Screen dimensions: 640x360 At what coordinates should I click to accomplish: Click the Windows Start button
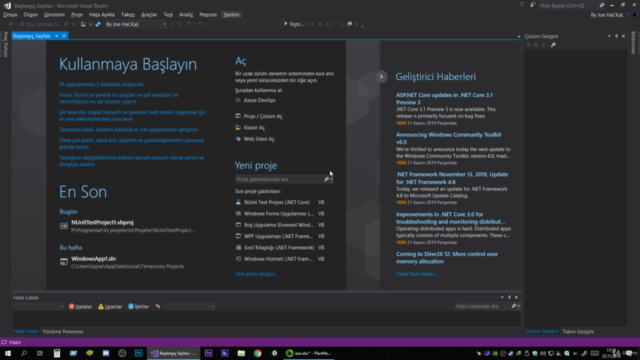tap(8, 353)
